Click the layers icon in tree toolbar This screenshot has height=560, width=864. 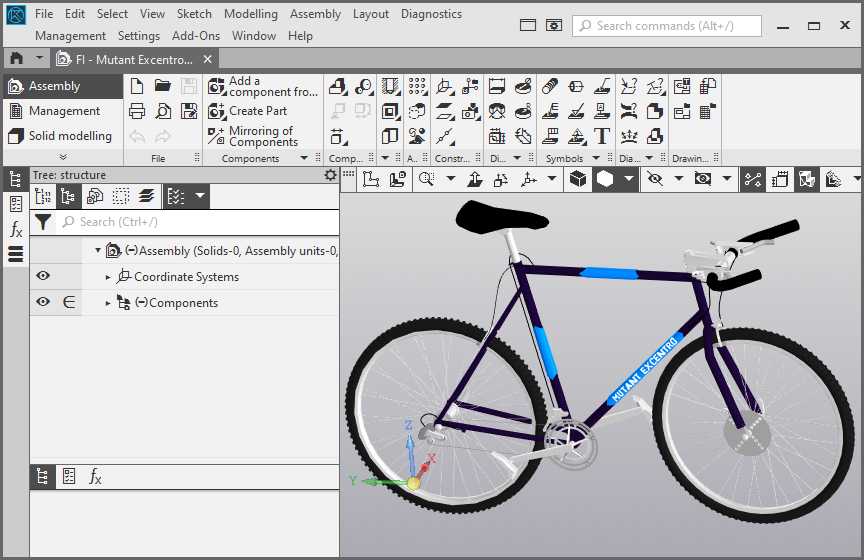146,196
